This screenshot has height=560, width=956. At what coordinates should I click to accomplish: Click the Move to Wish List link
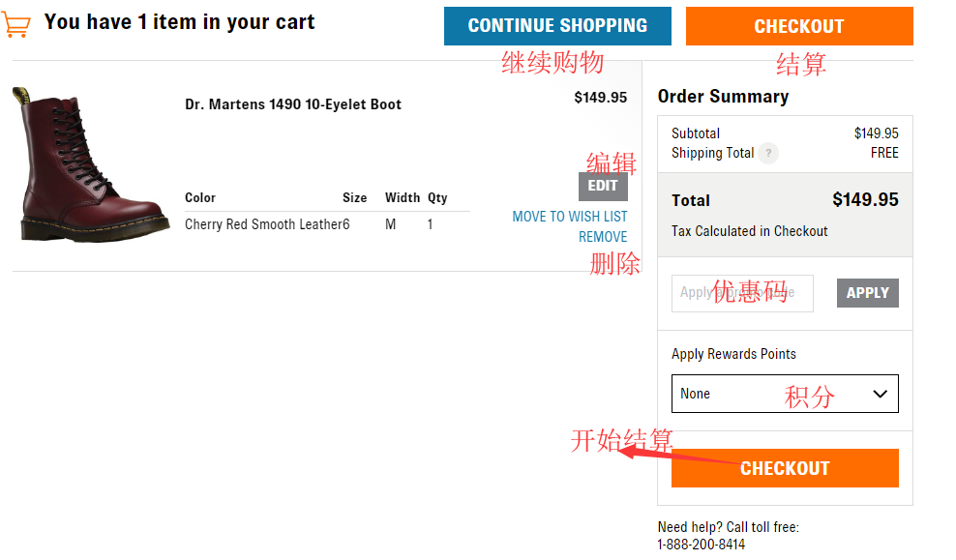click(x=569, y=217)
